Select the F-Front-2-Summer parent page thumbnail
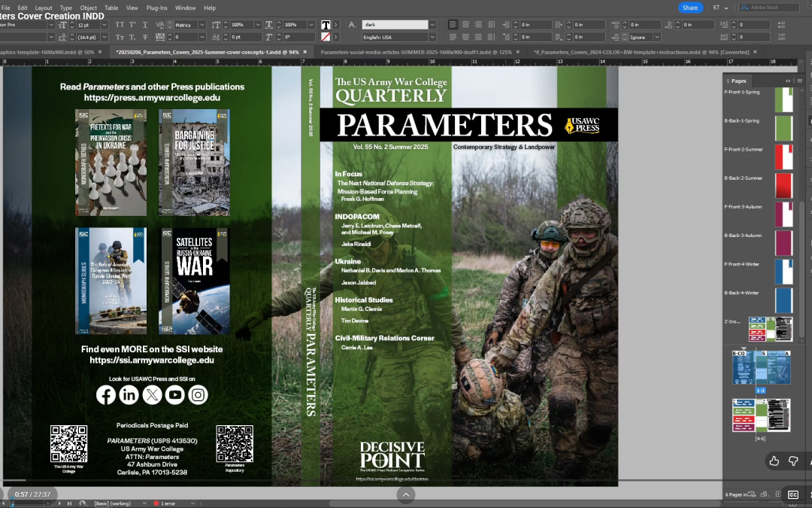The image size is (812, 508). [783, 157]
